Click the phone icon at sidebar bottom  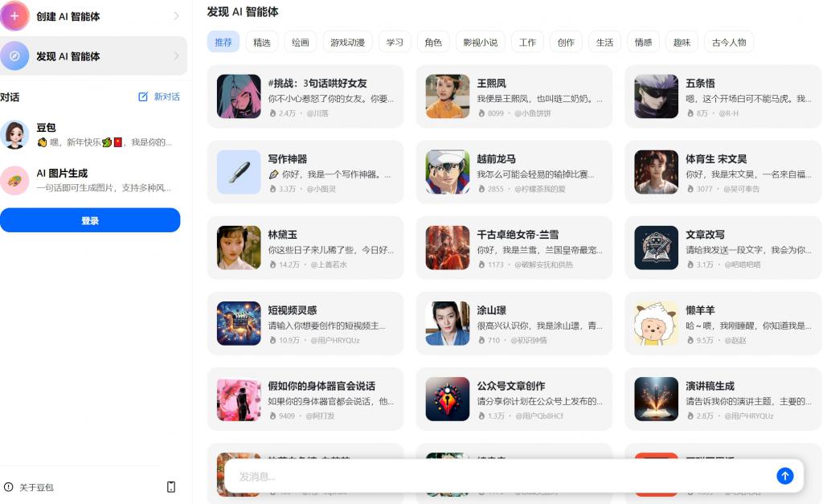171,486
